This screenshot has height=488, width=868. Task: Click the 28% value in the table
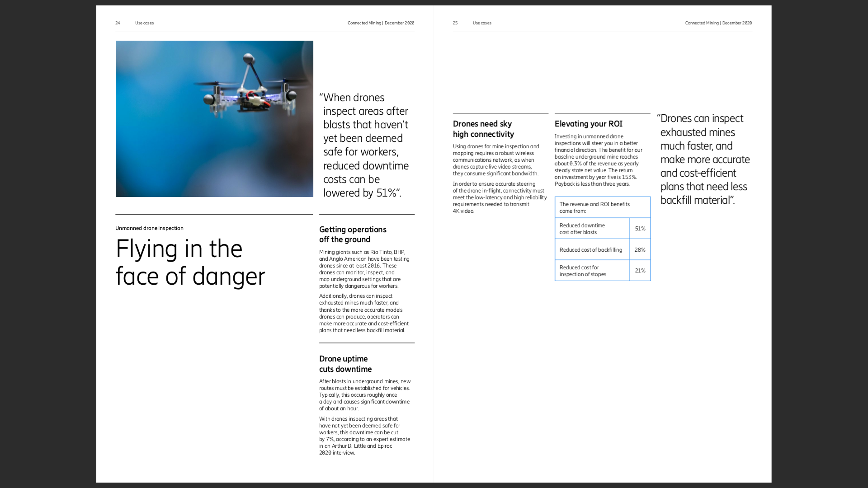tap(640, 249)
